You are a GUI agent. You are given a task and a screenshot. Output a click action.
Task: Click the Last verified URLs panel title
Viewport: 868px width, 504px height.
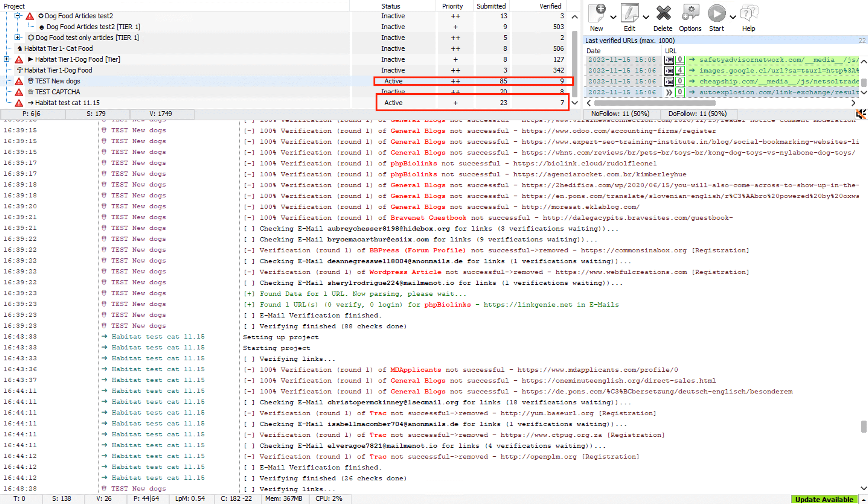pyautogui.click(x=630, y=41)
